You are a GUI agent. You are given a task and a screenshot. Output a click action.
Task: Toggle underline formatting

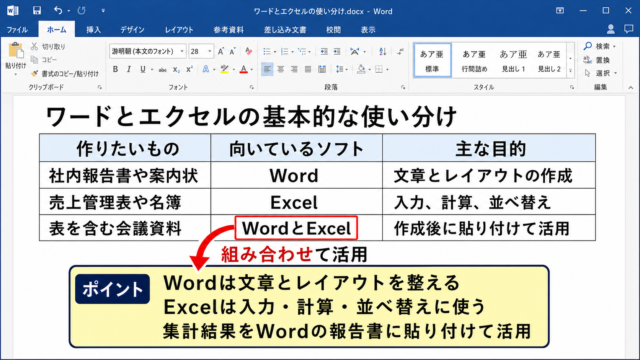[142, 69]
